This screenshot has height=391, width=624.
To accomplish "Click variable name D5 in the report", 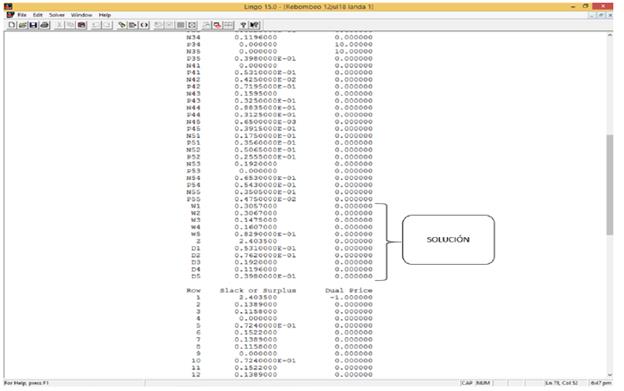I will [x=195, y=276].
